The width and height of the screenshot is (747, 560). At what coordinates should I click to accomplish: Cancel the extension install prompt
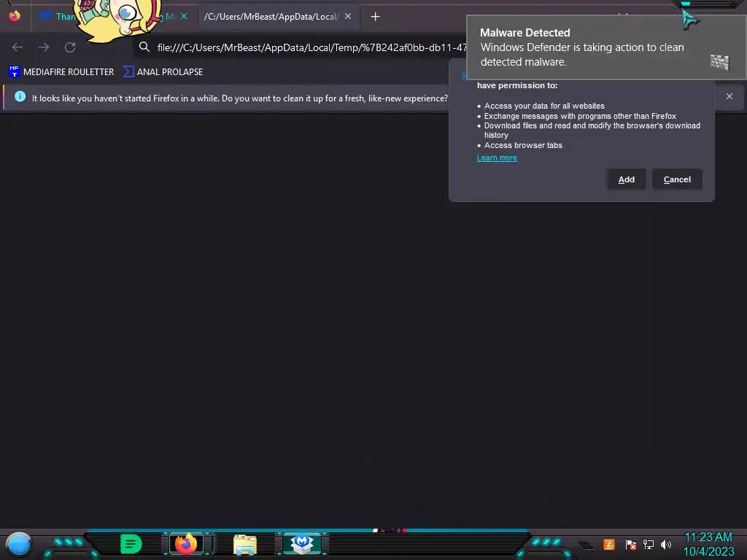pos(677,179)
